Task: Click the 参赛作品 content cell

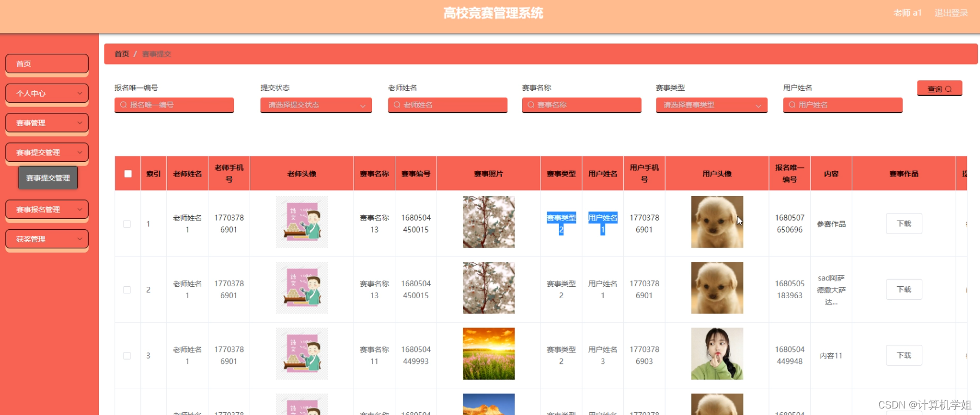Action: pyautogui.click(x=831, y=224)
